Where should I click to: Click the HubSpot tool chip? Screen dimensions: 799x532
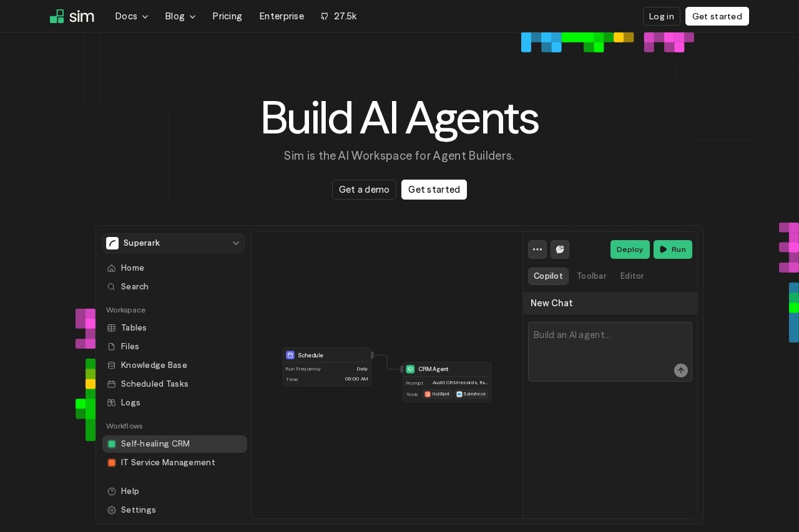(x=437, y=394)
